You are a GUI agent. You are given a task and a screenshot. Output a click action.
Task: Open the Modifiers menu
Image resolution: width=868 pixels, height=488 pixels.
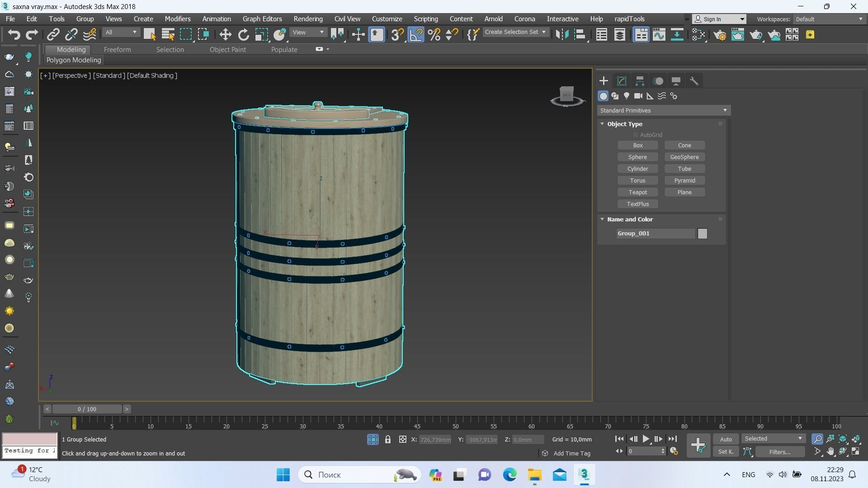pos(178,19)
